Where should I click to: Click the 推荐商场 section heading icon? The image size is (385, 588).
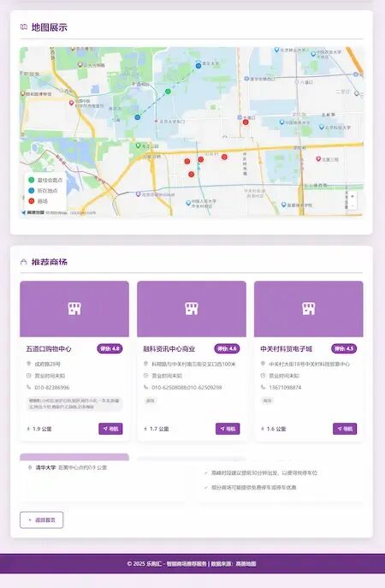pos(24,262)
